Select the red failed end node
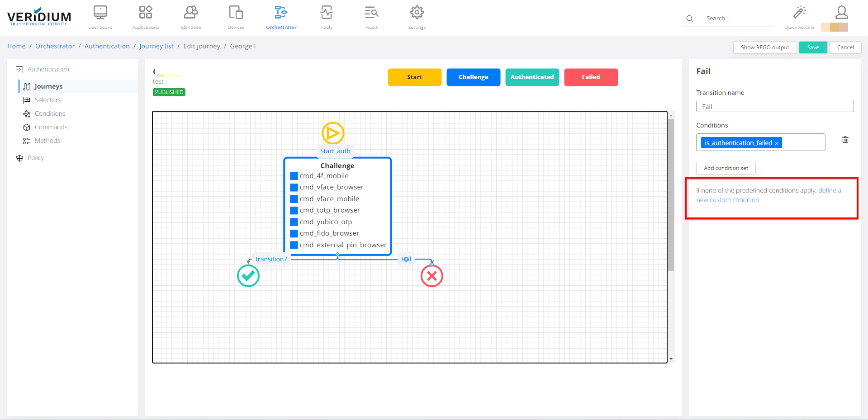 [432, 276]
